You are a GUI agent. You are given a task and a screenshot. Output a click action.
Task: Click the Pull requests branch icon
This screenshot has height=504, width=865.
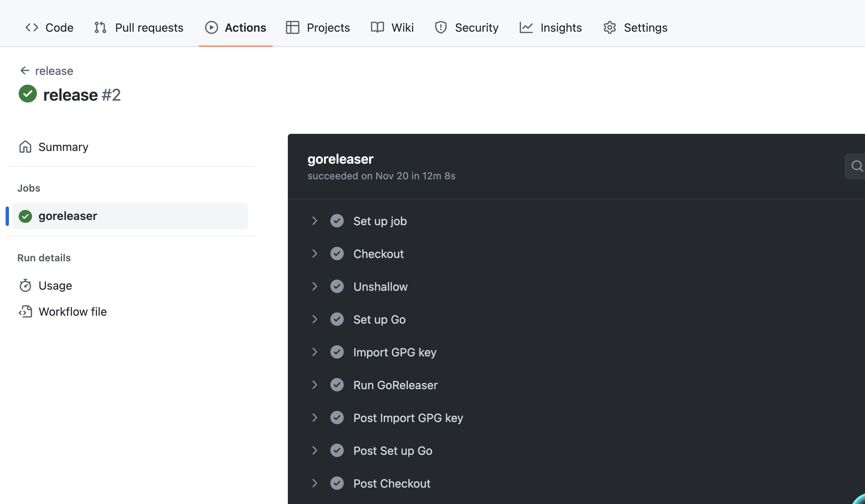coord(100,28)
